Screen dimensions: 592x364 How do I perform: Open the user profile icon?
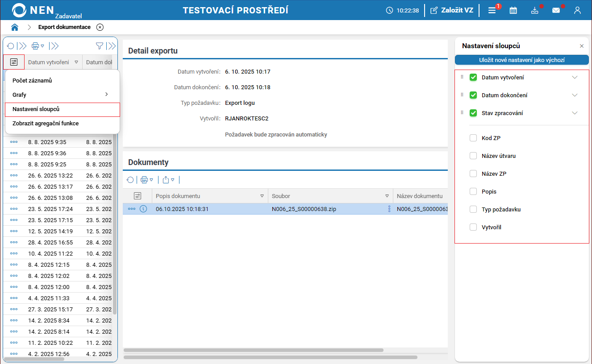pyautogui.click(x=577, y=10)
